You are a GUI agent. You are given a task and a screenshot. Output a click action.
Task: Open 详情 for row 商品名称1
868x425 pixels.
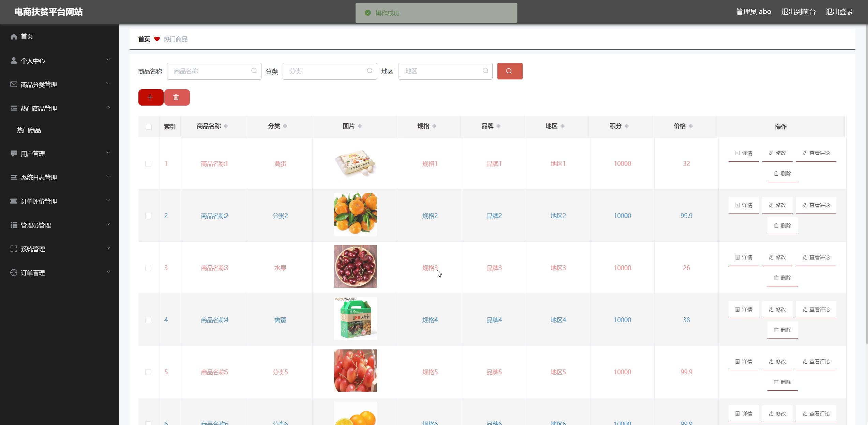(744, 153)
